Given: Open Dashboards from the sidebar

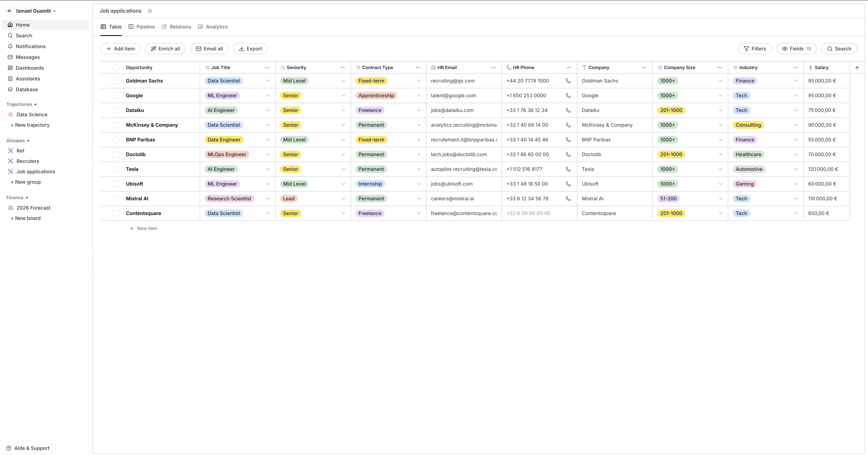Looking at the screenshot, I should (30, 68).
